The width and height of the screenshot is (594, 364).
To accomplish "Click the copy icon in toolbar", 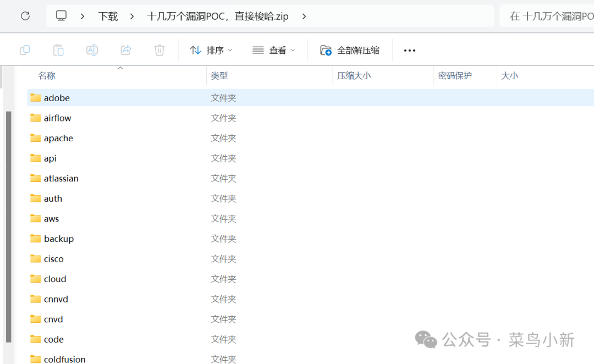I will 25,50.
